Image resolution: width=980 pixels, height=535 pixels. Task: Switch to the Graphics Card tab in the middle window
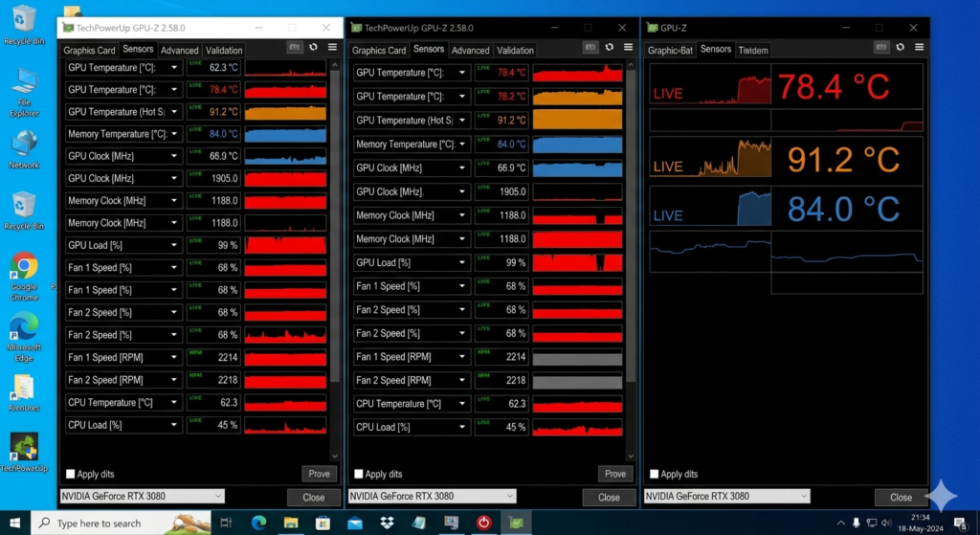click(x=379, y=50)
